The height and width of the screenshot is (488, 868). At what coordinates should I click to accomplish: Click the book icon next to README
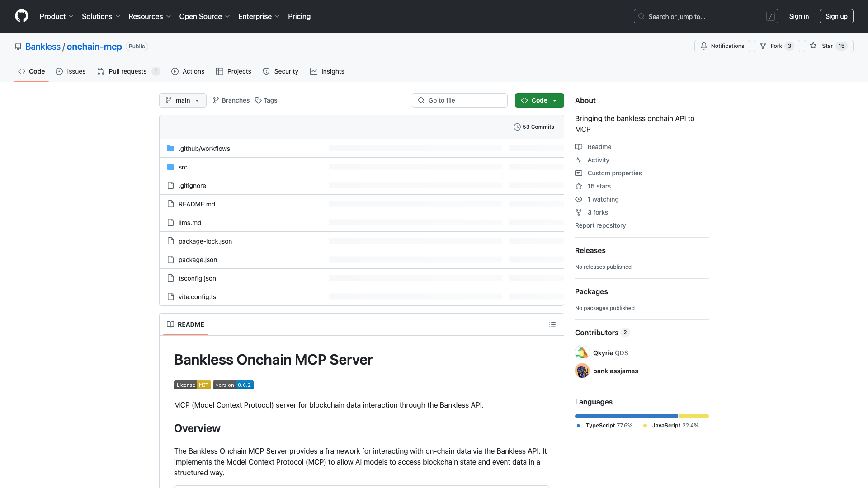click(170, 324)
